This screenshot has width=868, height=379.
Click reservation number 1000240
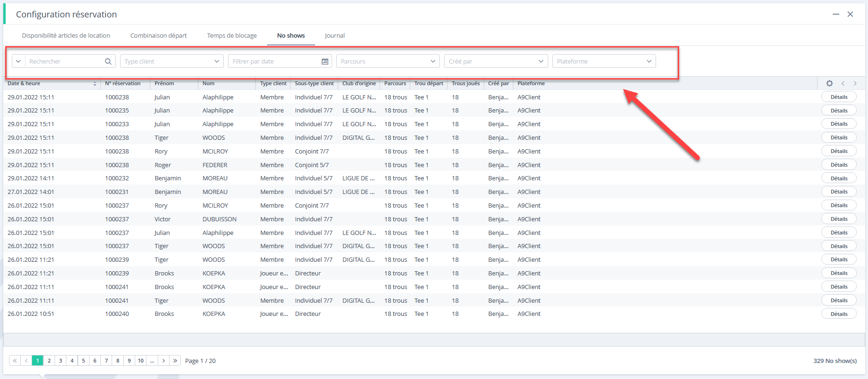point(117,314)
